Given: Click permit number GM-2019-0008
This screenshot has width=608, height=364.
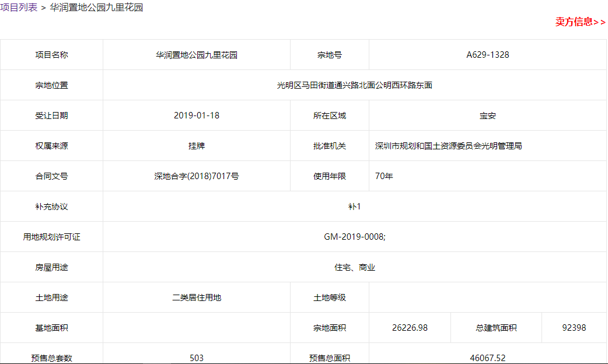Looking at the screenshot, I should click(x=354, y=237).
